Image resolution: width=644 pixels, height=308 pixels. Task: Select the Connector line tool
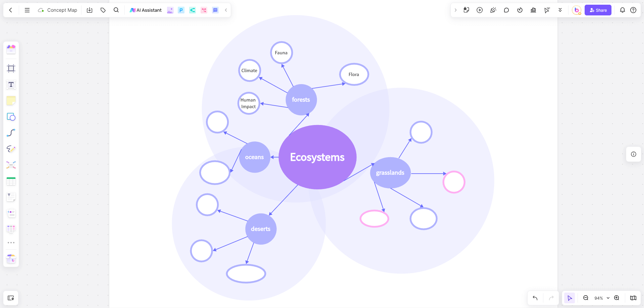[11, 133]
